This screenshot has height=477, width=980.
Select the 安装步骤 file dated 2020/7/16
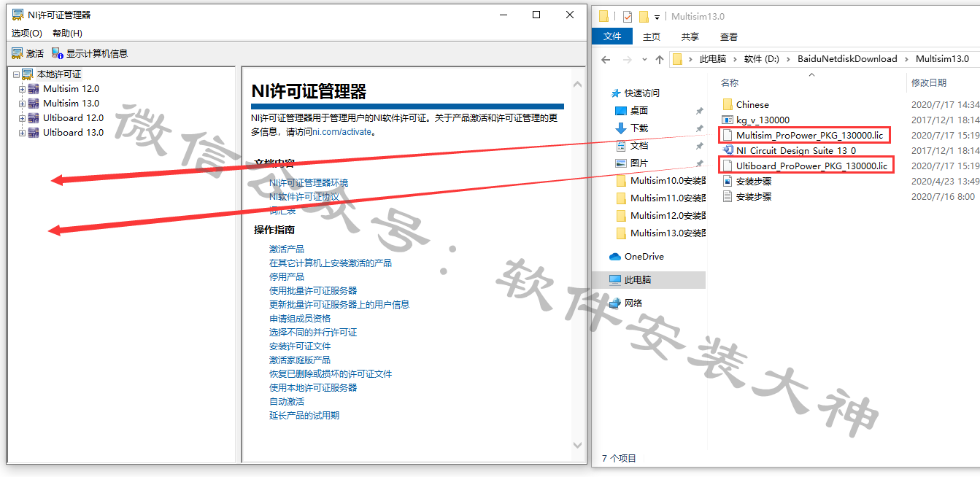coord(754,196)
